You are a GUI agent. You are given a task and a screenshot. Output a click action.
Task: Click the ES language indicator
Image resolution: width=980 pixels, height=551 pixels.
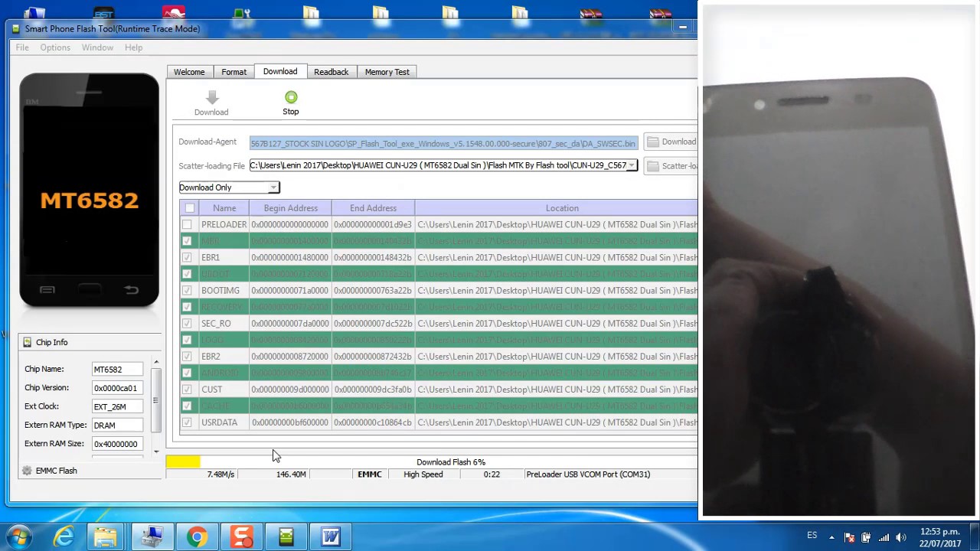tap(812, 536)
